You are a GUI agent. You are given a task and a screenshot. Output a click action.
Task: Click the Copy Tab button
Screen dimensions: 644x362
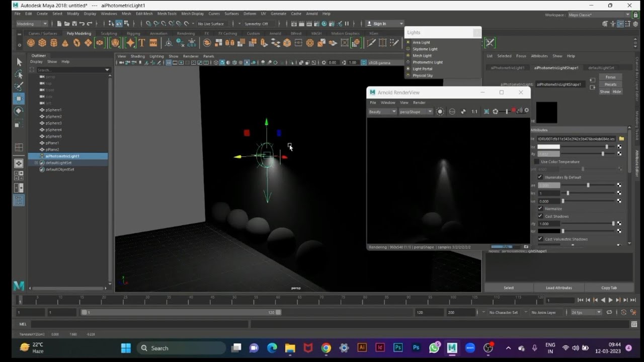click(x=609, y=288)
